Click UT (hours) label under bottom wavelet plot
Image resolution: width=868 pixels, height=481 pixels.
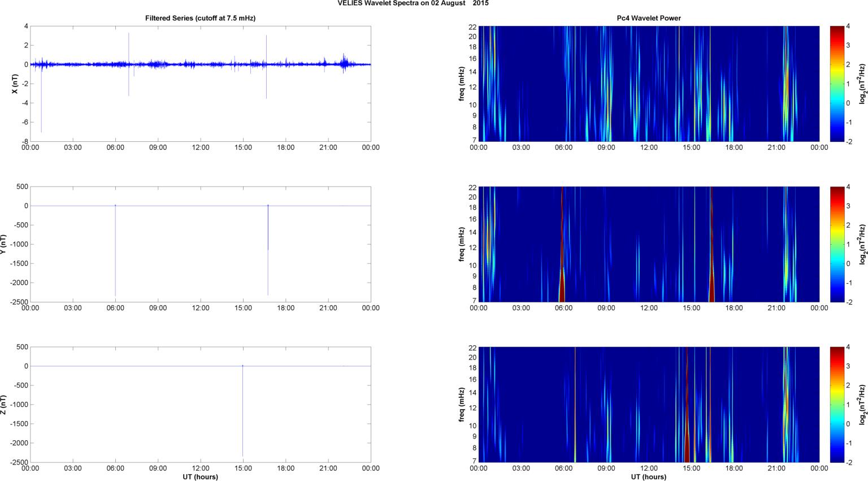[648, 477]
